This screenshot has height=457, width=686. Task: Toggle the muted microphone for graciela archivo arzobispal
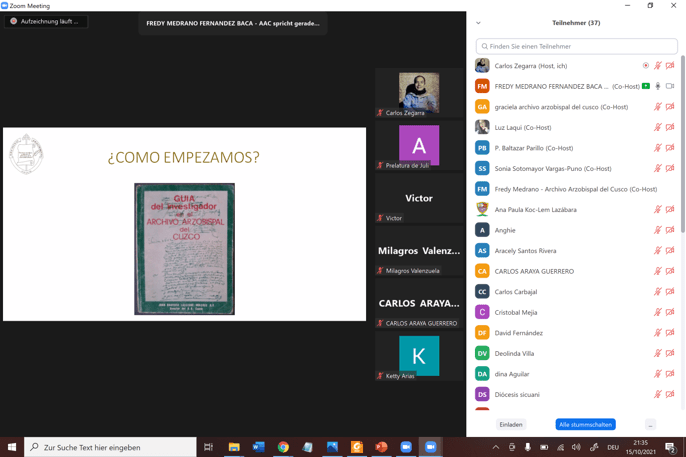coord(658,107)
